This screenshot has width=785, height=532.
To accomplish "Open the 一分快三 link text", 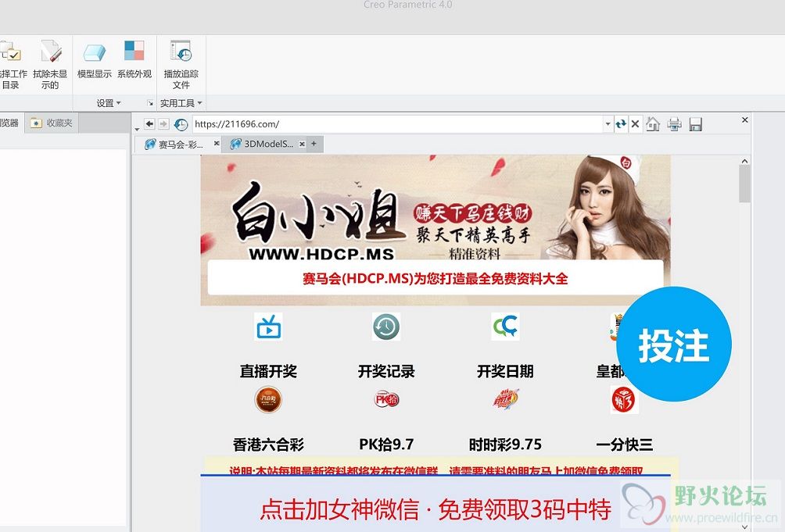I will click(x=624, y=445).
